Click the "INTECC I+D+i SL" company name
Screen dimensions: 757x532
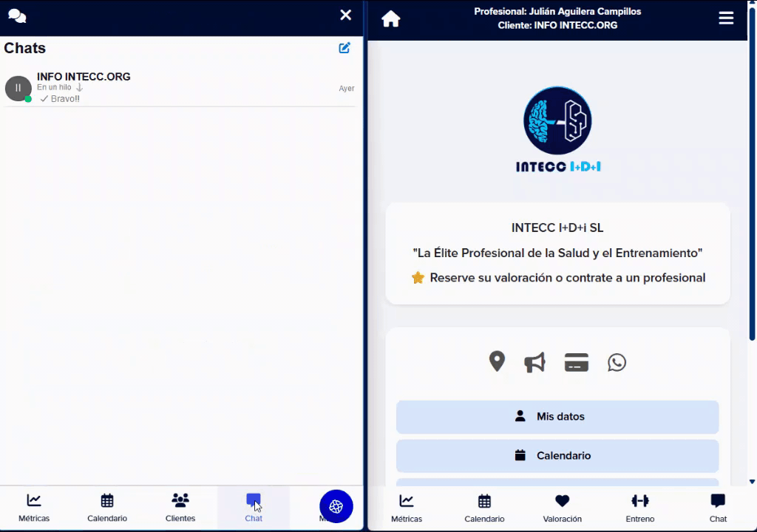[557, 228]
